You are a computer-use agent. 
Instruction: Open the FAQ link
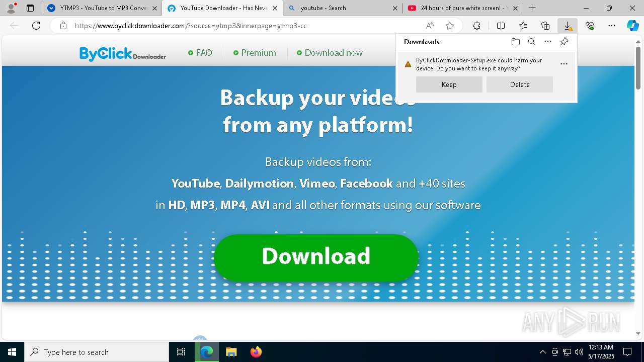click(x=200, y=53)
